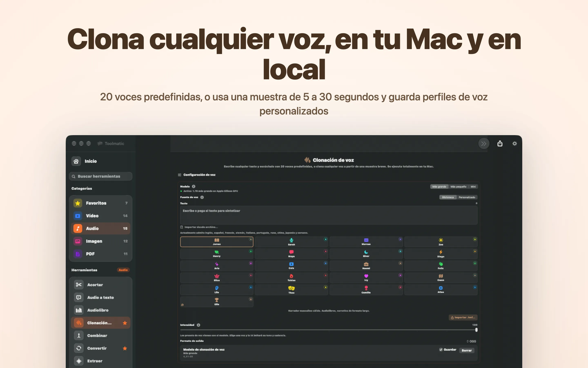This screenshot has height=368, width=588.
Task: Open the PDF category
Action: point(101,254)
